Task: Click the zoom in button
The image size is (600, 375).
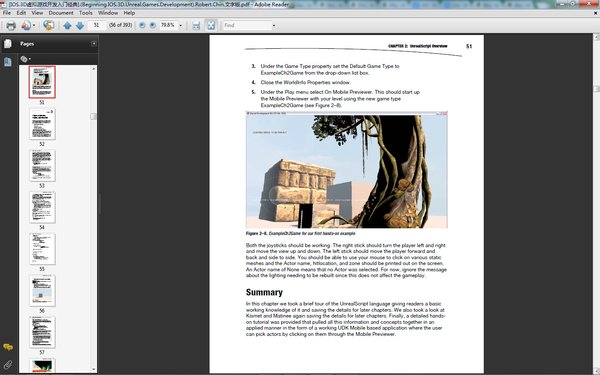Action: (153, 25)
